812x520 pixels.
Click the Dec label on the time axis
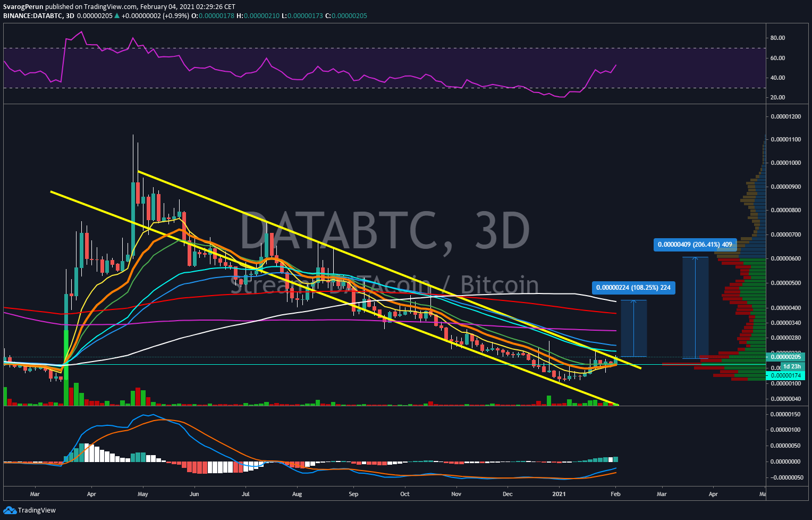[x=508, y=494]
